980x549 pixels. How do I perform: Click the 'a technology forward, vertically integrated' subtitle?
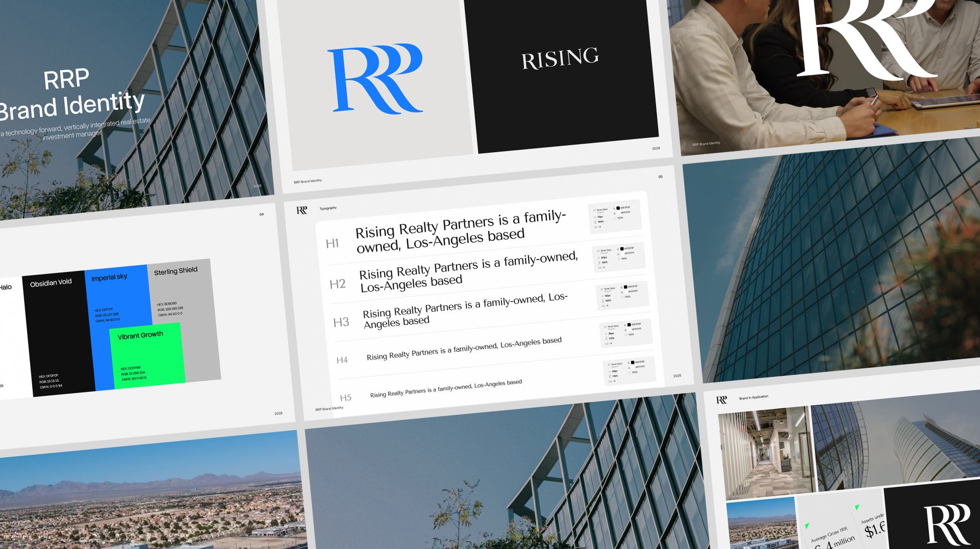click(75, 128)
